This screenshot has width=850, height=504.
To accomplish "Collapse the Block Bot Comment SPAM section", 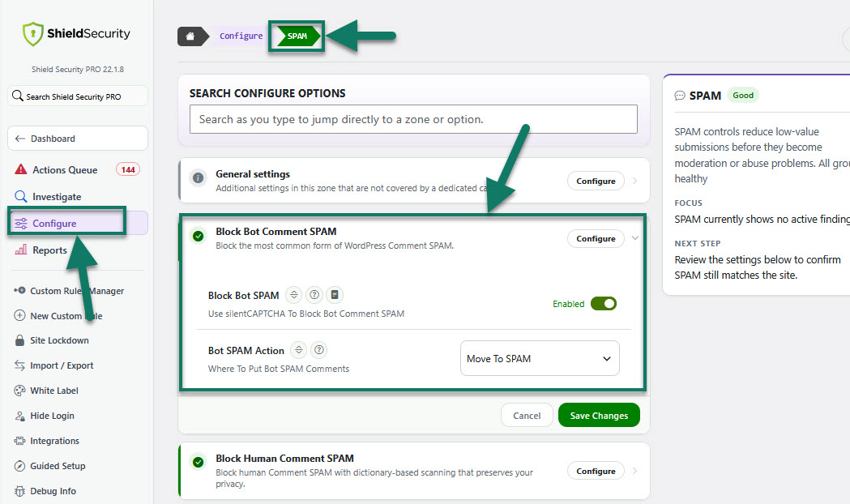I will click(x=634, y=238).
